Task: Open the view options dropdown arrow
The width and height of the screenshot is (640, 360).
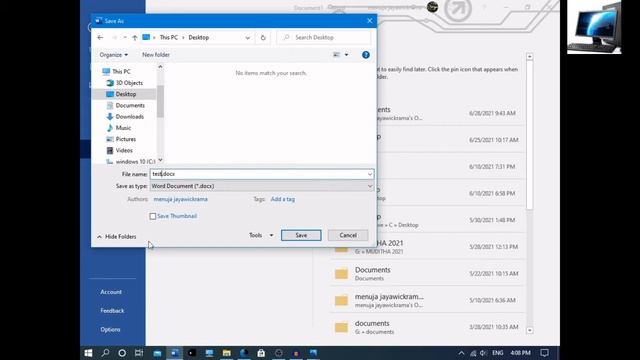Action: pos(347,55)
